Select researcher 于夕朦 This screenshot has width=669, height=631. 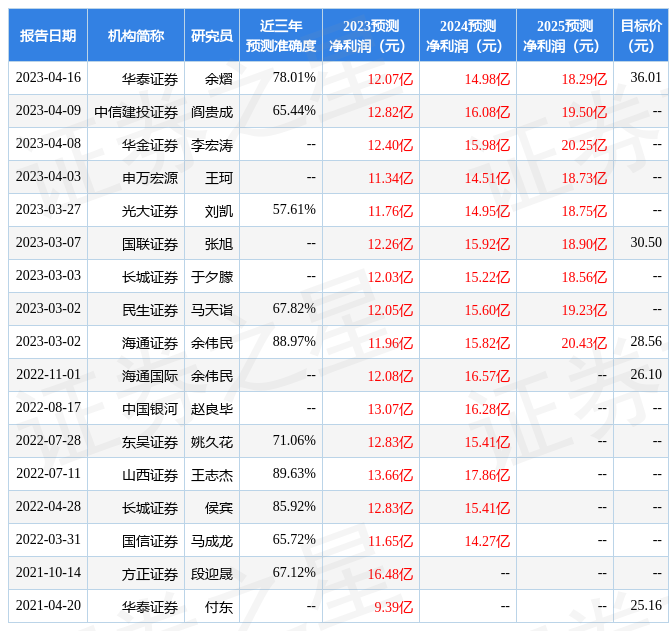click(x=212, y=277)
